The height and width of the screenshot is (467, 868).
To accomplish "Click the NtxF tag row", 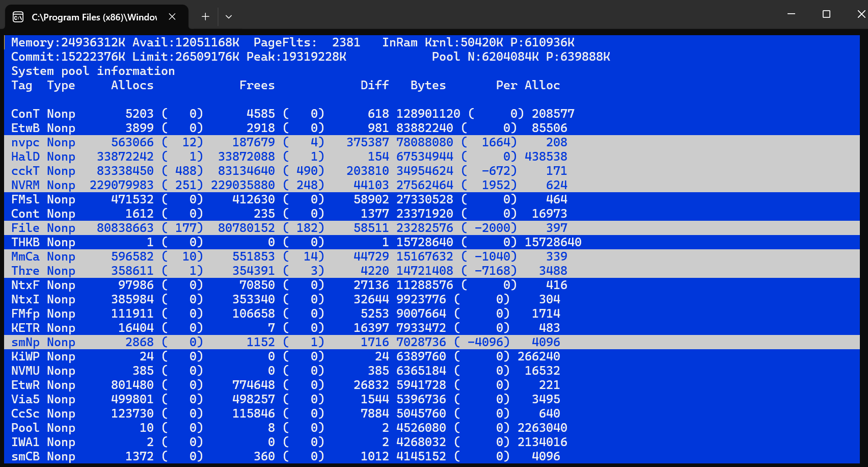I will (x=432, y=285).
